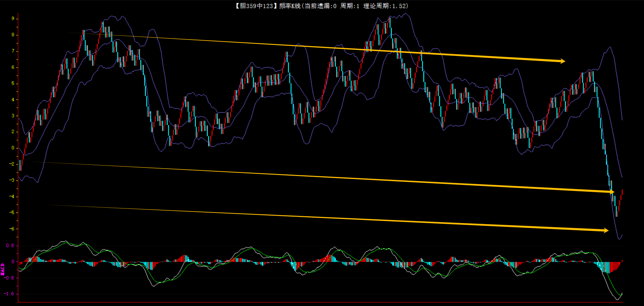This screenshot has height=306, width=644.
Task: Click the 0.8 label on MACD axis
Action: click(x=10, y=246)
